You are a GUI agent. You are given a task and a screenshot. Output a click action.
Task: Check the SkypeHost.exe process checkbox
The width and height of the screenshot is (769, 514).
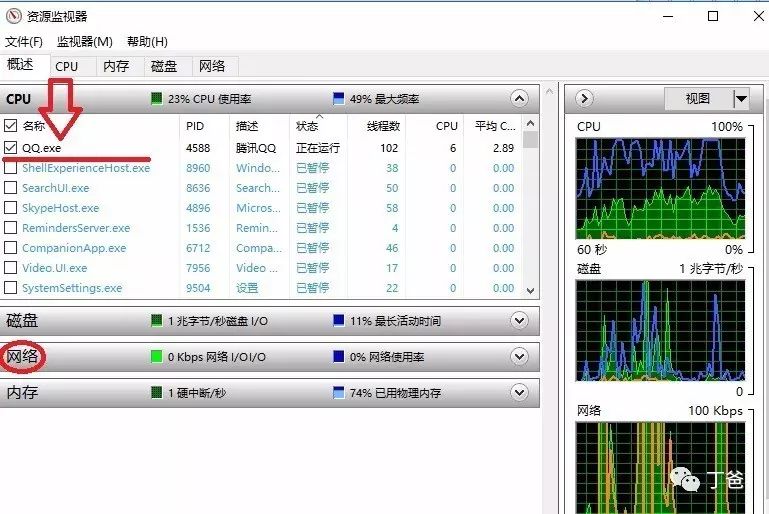click(x=11, y=208)
